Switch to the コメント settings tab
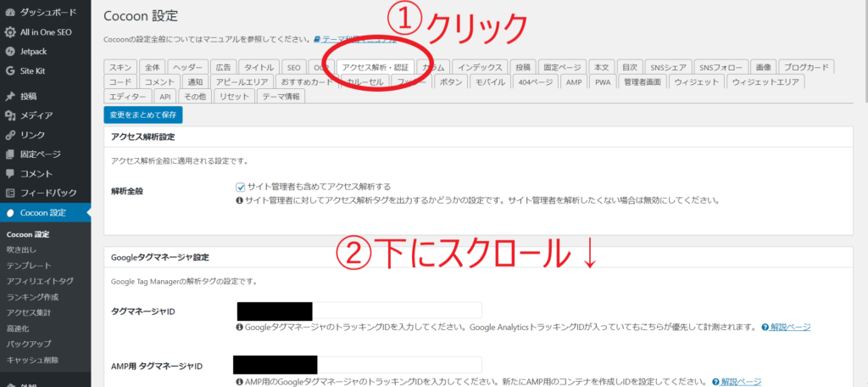This screenshot has width=868, height=387. [x=159, y=82]
